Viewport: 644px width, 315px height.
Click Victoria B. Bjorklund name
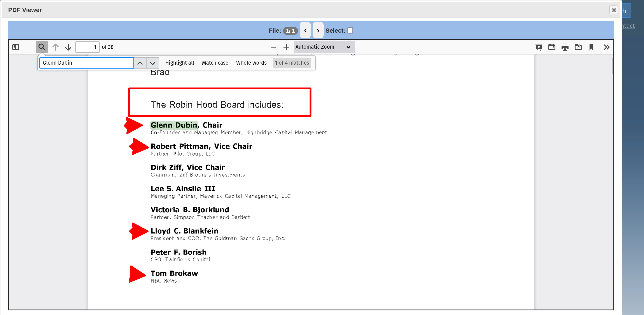coord(190,210)
